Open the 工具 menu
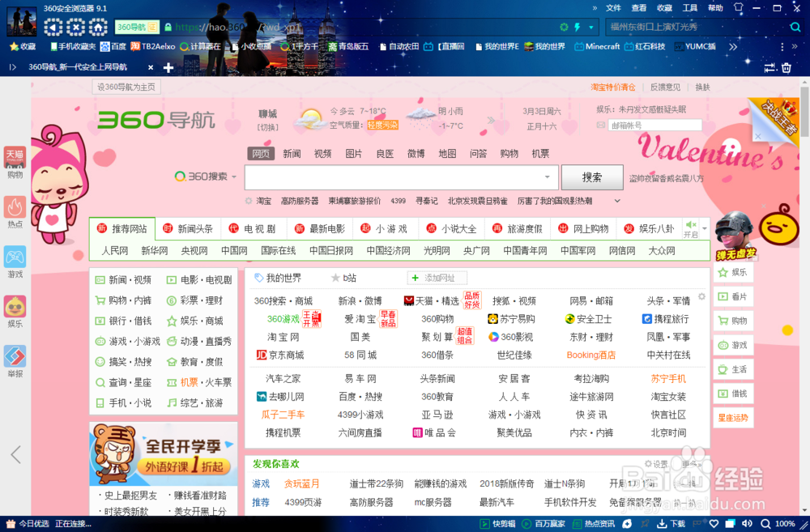Viewport: 810px width, 532px height. click(x=689, y=8)
